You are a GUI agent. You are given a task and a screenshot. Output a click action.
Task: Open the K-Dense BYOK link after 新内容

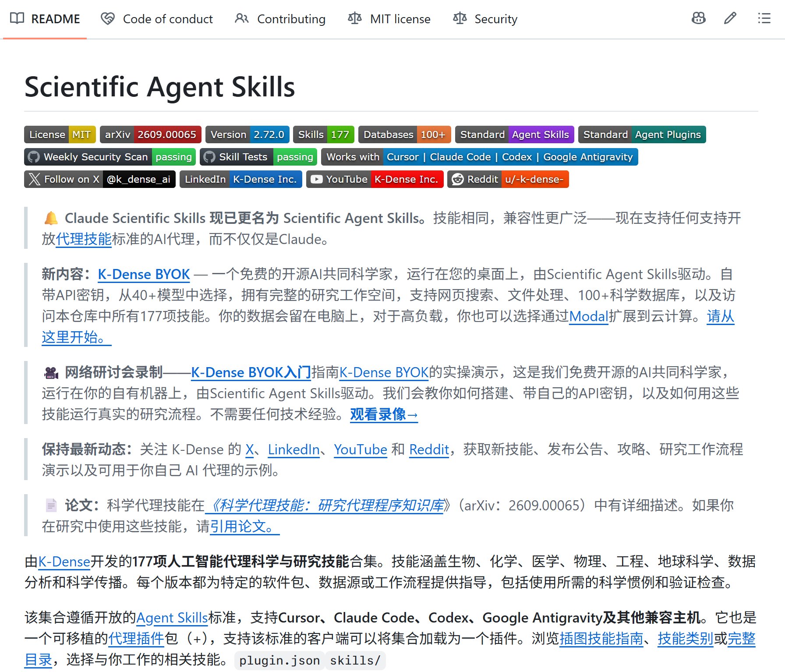pyautogui.click(x=144, y=274)
